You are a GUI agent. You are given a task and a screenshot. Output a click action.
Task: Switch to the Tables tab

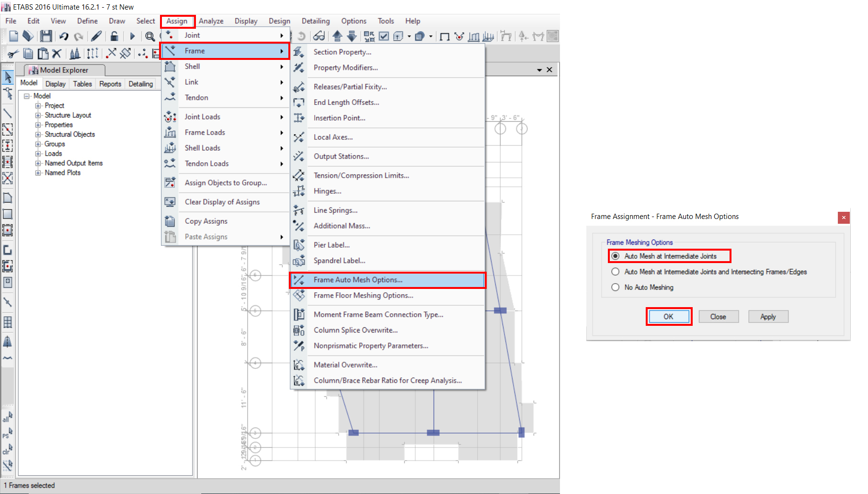82,84
